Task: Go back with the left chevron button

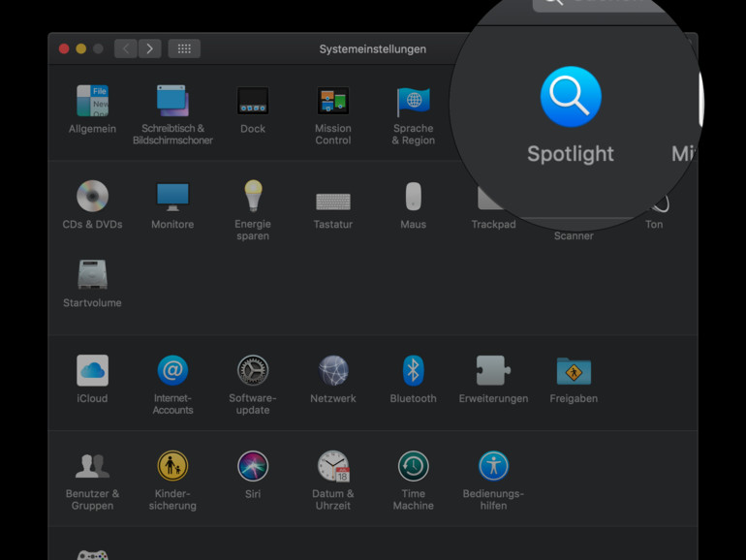Action: 126,48
